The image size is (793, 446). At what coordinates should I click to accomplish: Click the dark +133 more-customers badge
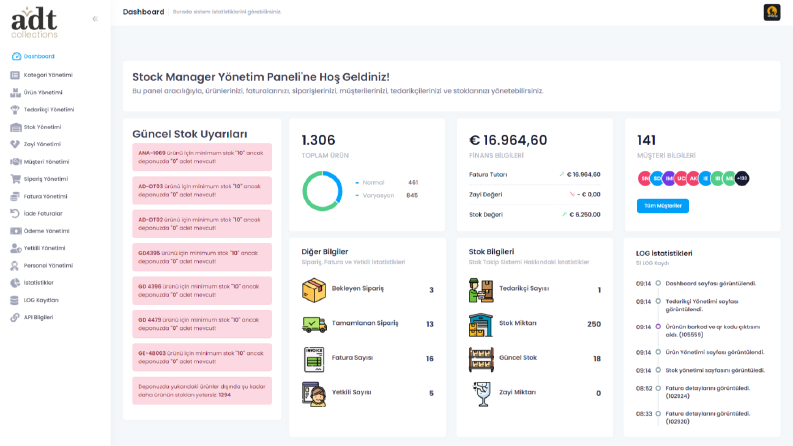[742, 179]
